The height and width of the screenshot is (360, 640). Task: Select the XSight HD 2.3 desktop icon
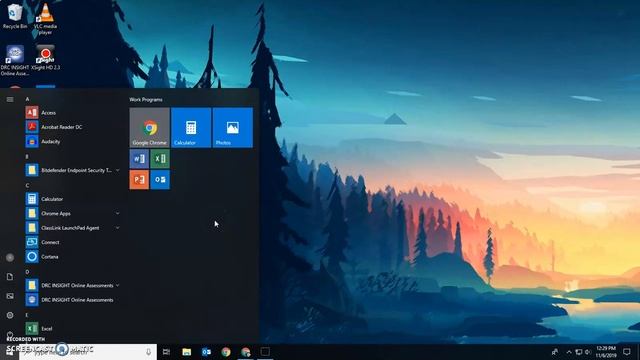click(x=45, y=58)
